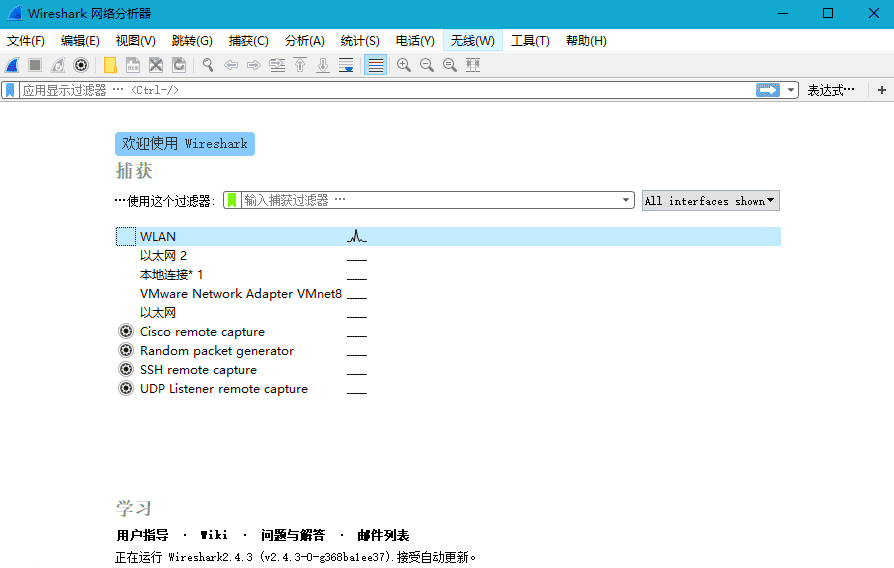The image size is (894, 568).
Task: Go back to previous packet
Action: 231,65
